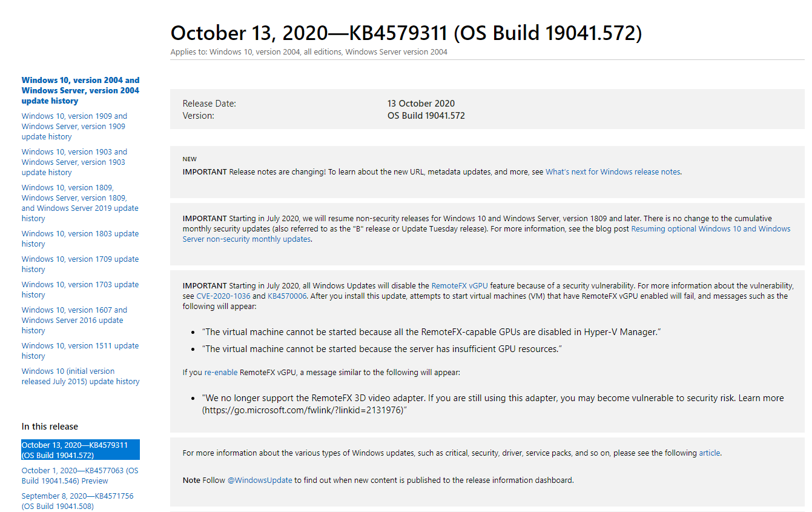Open Resuming optional non-security monthly updates blog post

point(487,234)
